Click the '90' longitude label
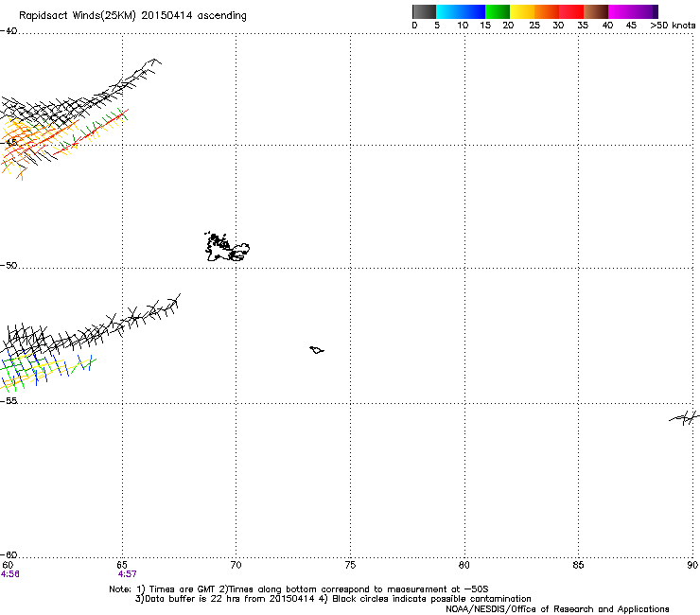Screen dimensions: 700x615 pos(692,565)
